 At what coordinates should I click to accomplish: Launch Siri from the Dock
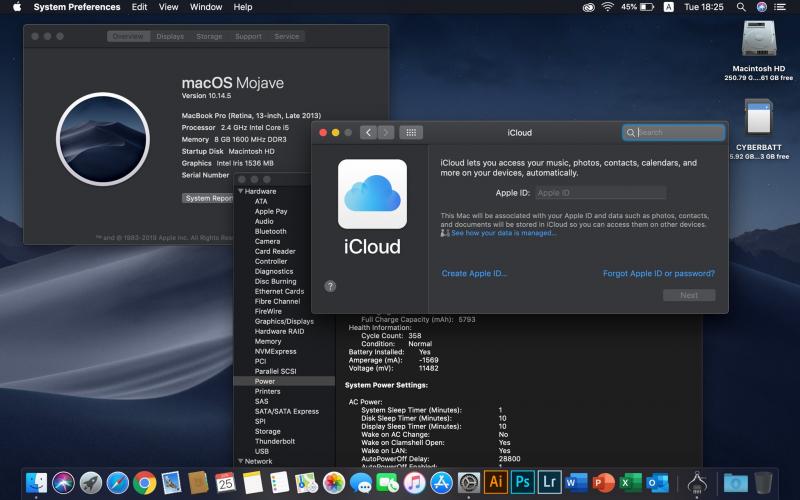coord(63,482)
